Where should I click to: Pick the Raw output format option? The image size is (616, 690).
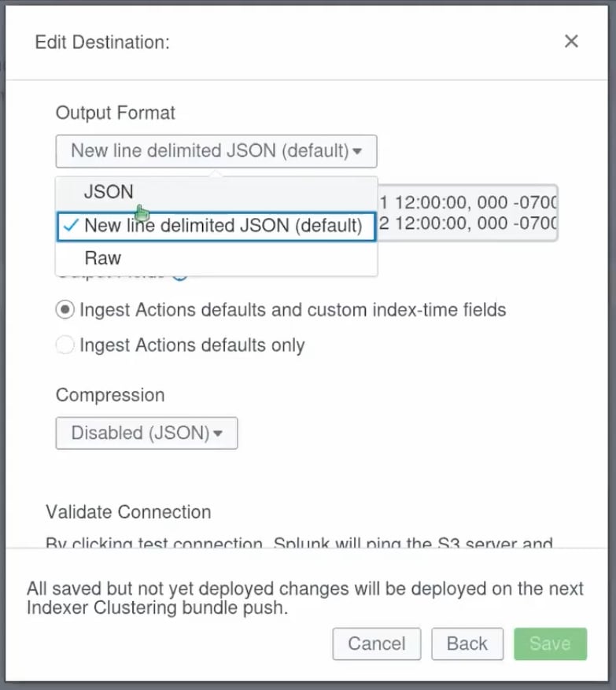pos(103,258)
